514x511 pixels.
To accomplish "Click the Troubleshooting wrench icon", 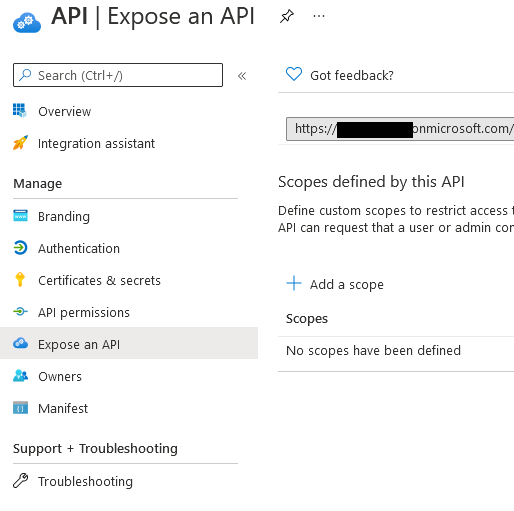I will [20, 481].
